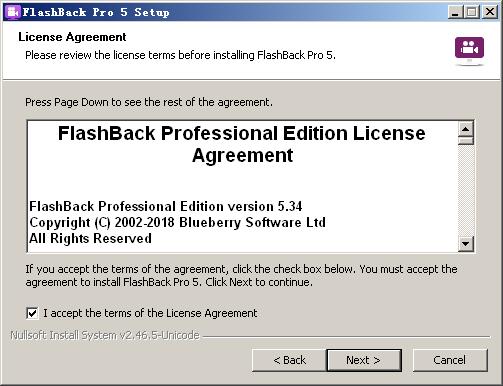Screen dimensions: 503x386
Task: Click the 'version 5.34' line in license text
Action: click(166, 206)
